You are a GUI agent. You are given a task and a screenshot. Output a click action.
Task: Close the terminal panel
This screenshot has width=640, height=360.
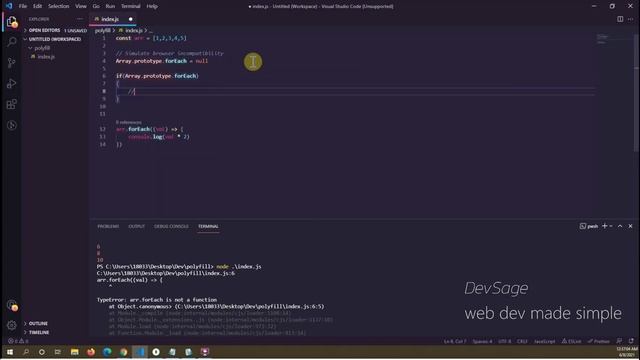631,226
